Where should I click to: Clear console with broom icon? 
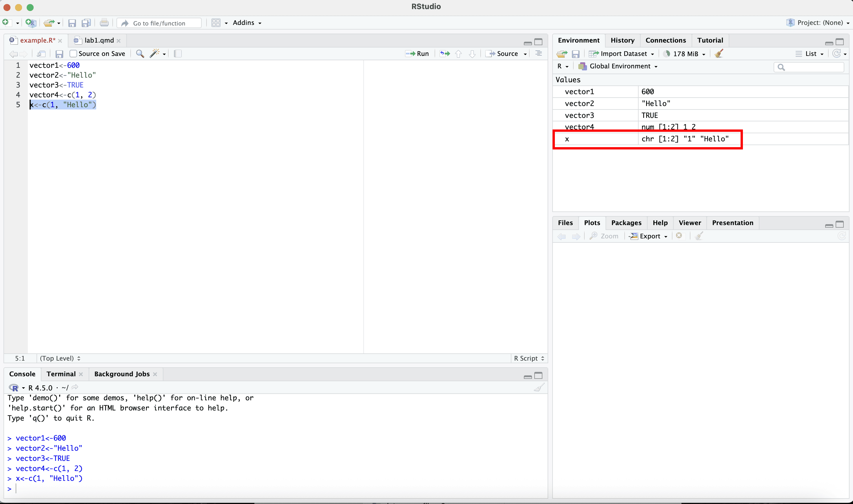[539, 387]
